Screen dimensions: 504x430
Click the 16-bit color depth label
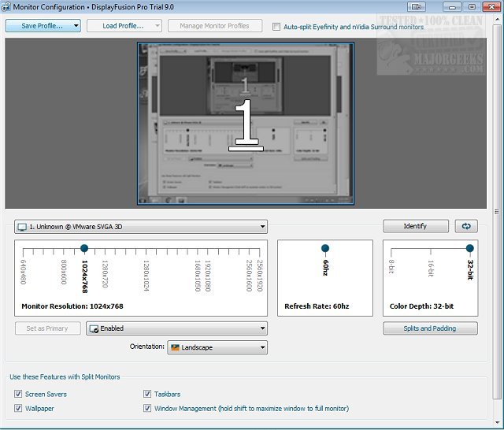tap(431, 269)
